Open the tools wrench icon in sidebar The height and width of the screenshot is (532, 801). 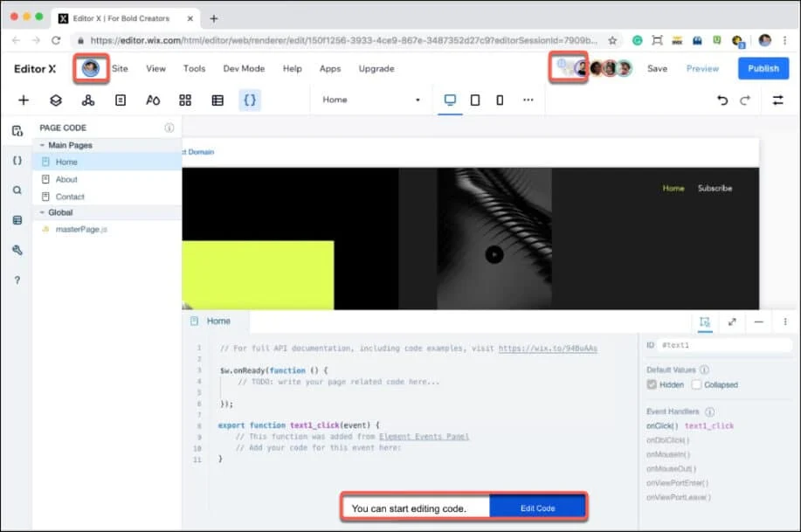[x=17, y=250]
